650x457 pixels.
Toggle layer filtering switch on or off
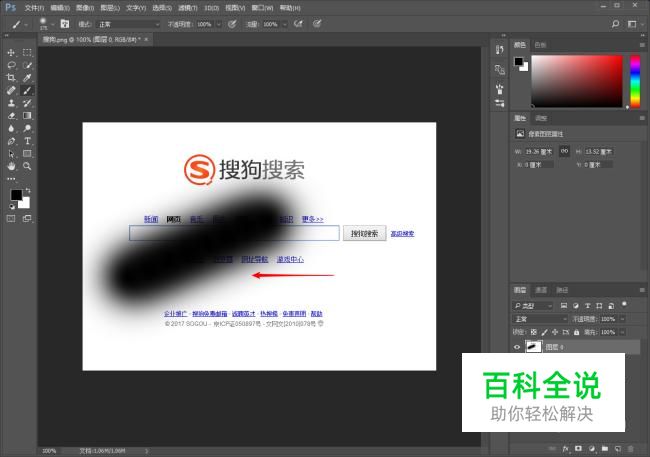click(624, 304)
